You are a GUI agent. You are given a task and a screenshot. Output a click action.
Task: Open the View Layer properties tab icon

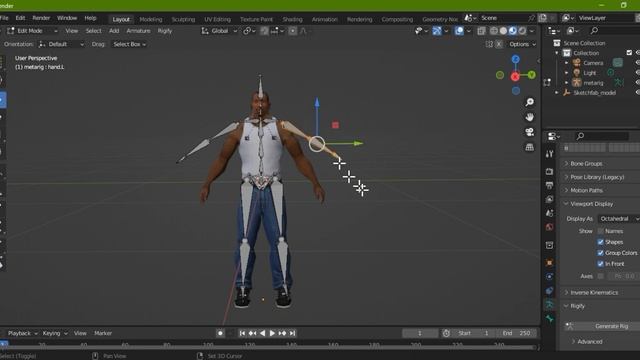[x=549, y=199]
